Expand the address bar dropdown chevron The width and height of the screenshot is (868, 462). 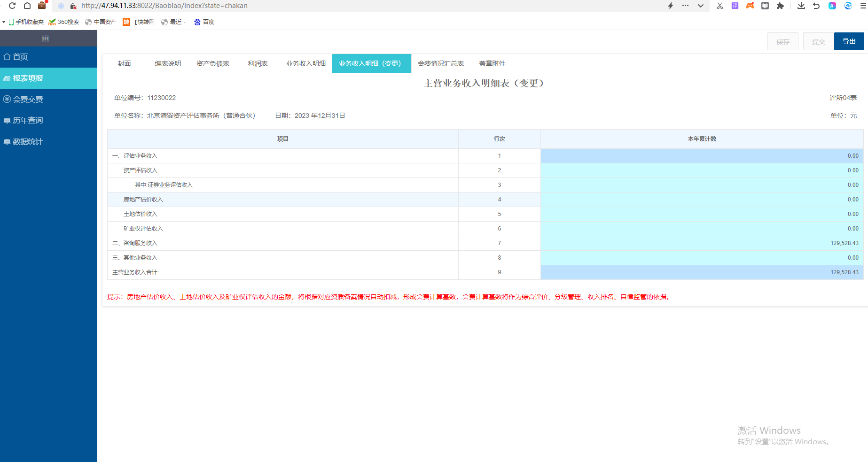[700, 6]
